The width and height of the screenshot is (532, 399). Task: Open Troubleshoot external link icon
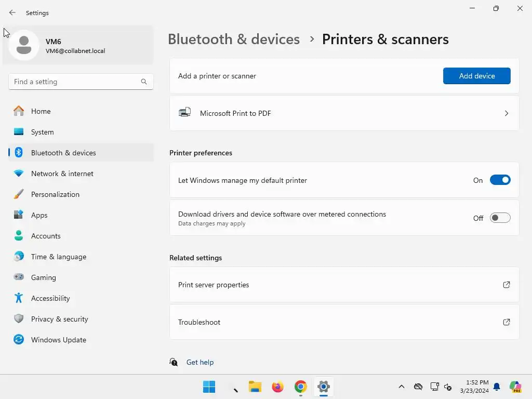(x=506, y=322)
